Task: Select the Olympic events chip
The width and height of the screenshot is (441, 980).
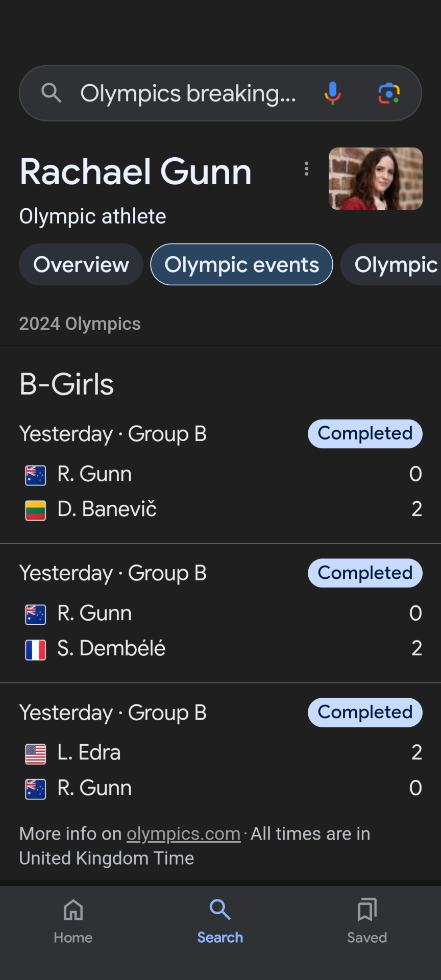Action: pyautogui.click(x=242, y=264)
